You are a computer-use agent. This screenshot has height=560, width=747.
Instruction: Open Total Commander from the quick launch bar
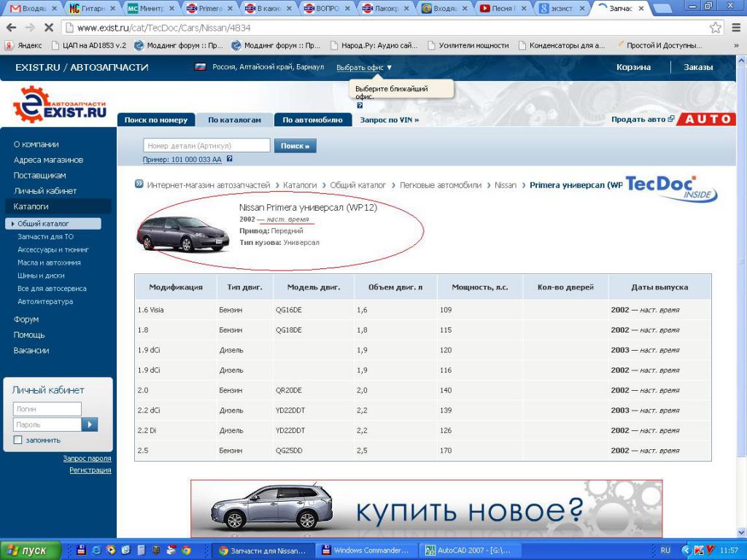point(82,551)
